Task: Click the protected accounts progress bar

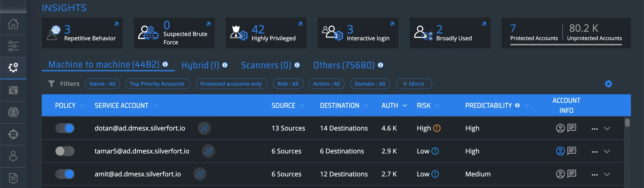Action: [566, 45]
